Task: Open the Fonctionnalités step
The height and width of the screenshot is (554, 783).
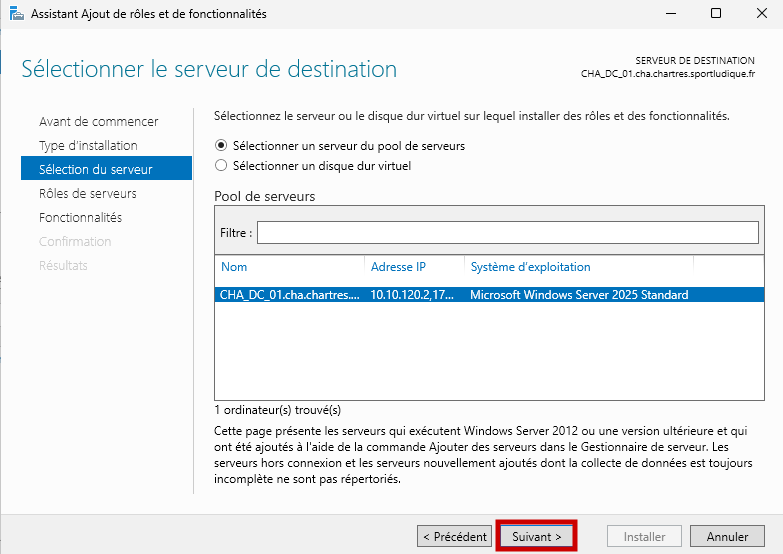Action: [x=80, y=217]
